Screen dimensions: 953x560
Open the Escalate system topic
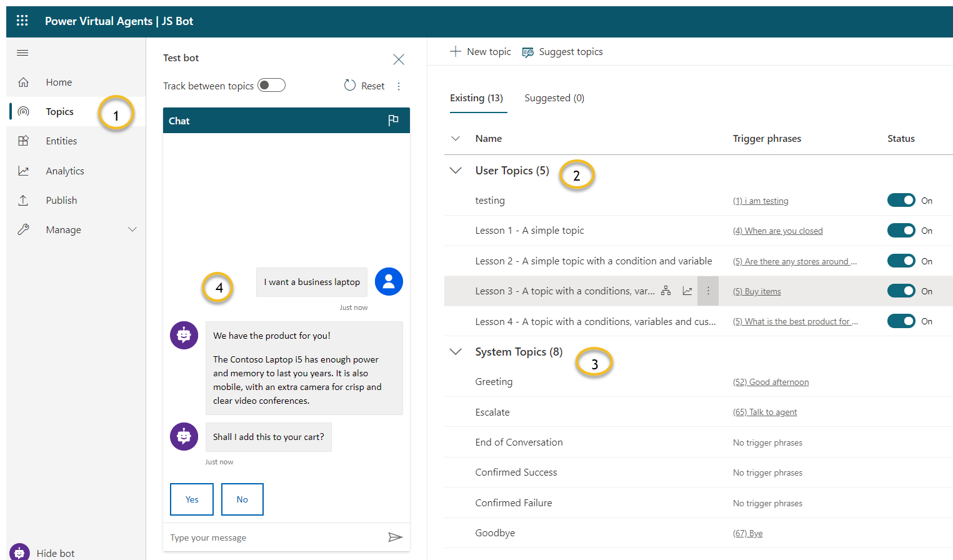(492, 412)
